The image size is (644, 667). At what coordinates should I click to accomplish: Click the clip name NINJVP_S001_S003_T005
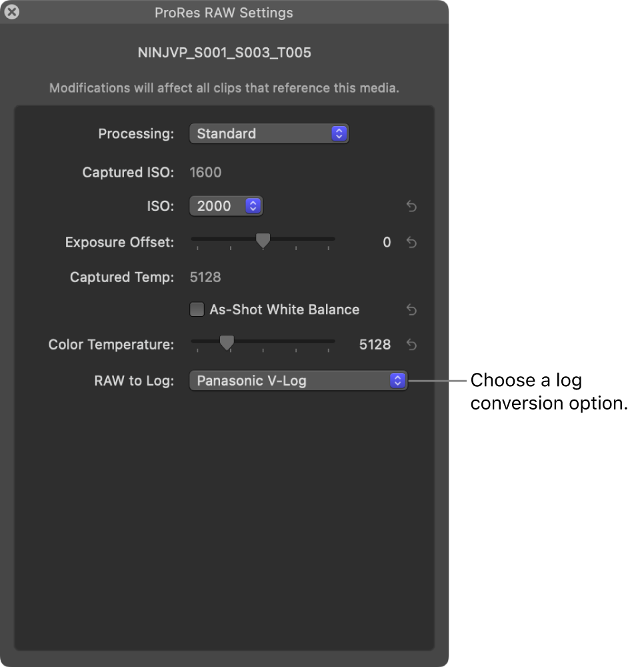(224, 53)
